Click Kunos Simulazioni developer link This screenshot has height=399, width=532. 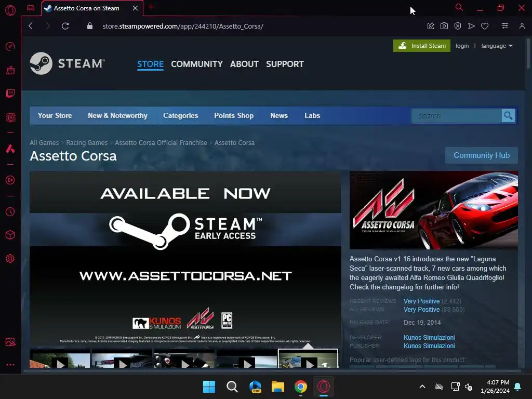coord(429,338)
